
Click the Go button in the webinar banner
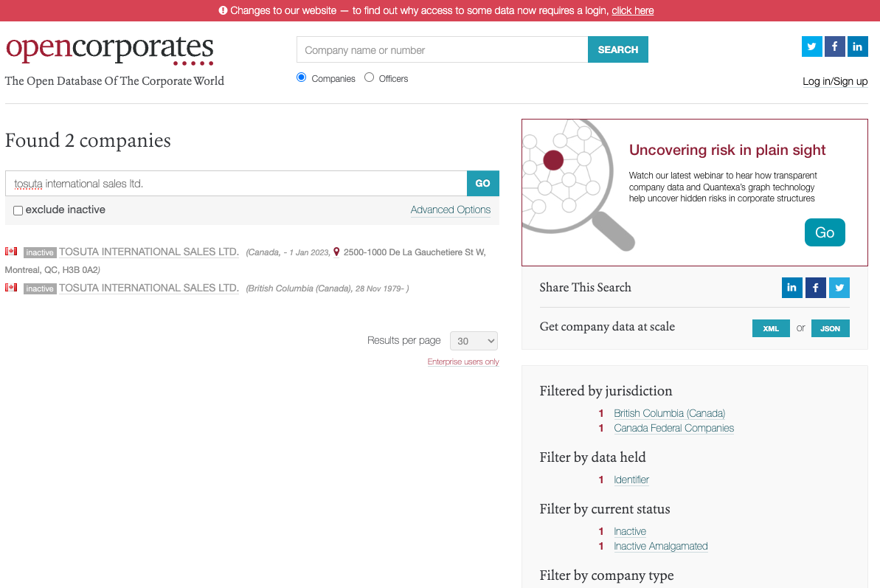pos(825,232)
